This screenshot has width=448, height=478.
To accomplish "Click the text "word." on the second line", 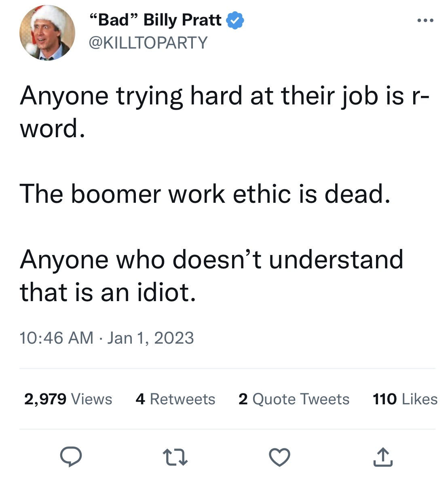I will click(x=53, y=129).
